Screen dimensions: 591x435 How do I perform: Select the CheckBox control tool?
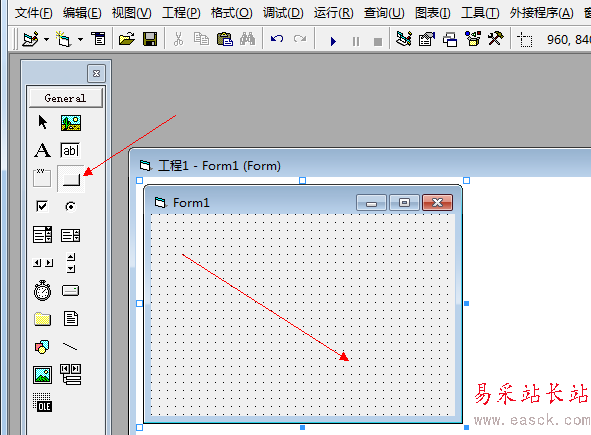[42, 206]
